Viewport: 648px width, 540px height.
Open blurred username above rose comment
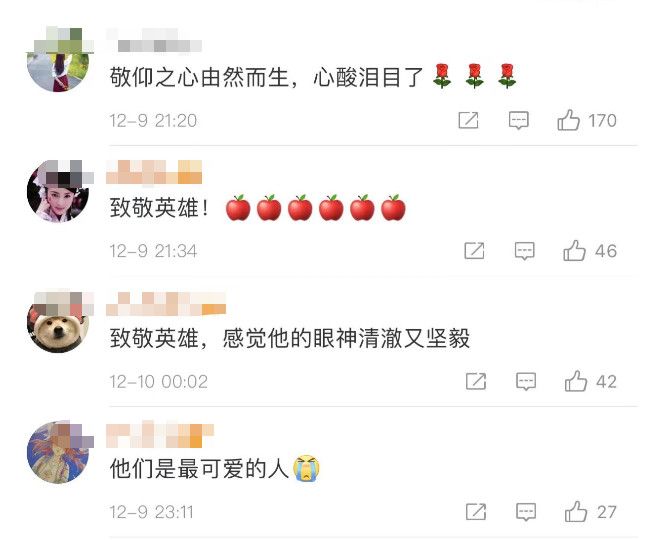click(x=154, y=40)
